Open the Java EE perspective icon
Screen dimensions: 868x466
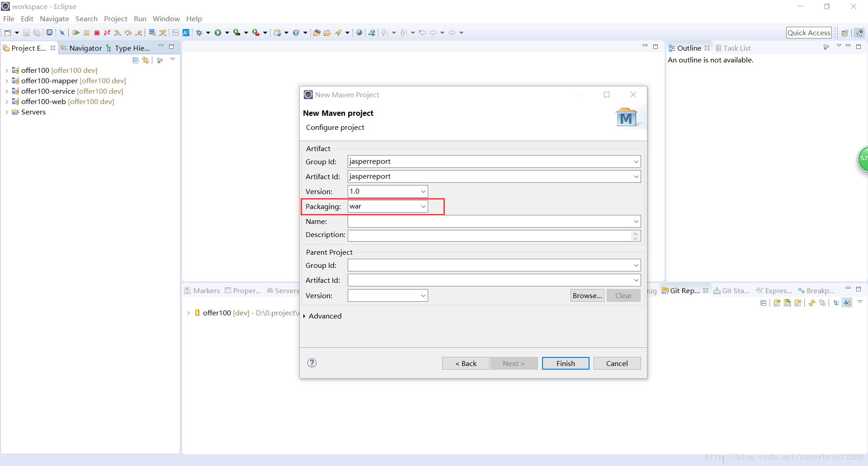click(x=859, y=33)
